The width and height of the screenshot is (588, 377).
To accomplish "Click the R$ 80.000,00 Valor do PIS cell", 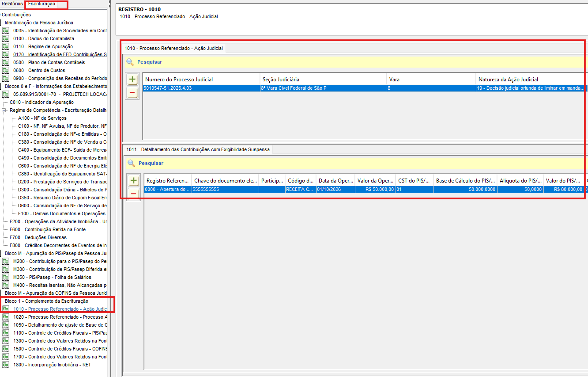I will pos(563,189).
